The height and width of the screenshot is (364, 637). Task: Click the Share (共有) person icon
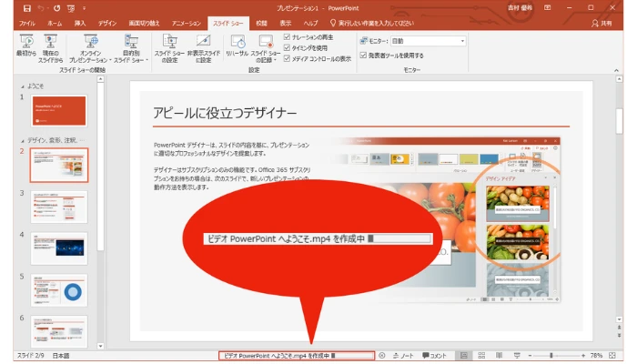coord(595,23)
